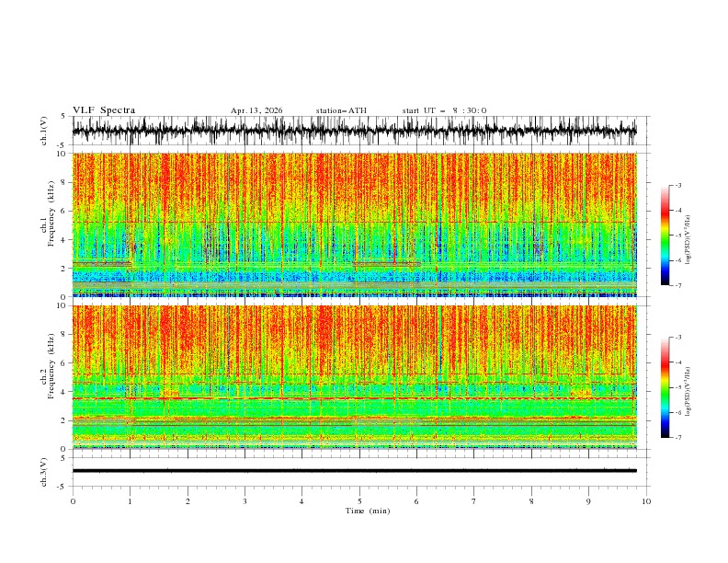The height and width of the screenshot is (563, 728).
Task: Click the "4" minute time axis tick
Action: [x=302, y=501]
